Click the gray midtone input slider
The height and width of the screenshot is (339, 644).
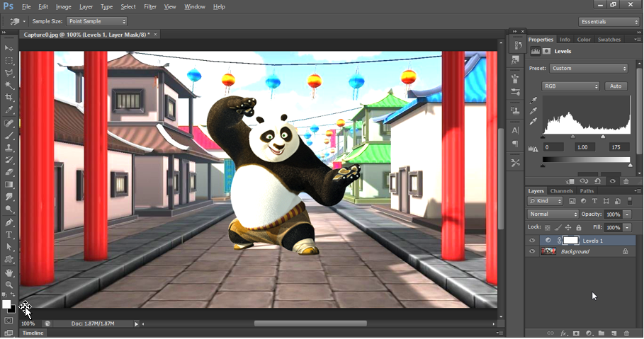click(573, 137)
